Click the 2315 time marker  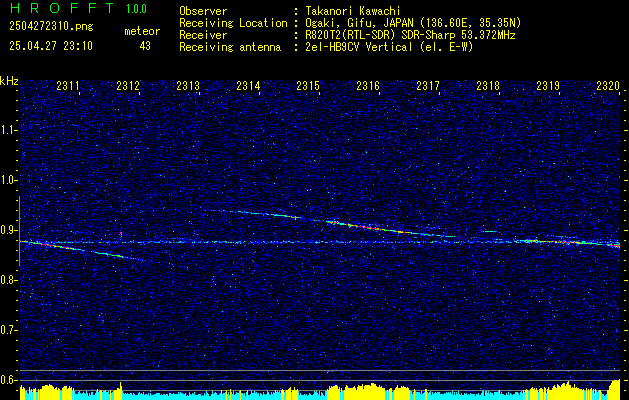[x=308, y=85]
